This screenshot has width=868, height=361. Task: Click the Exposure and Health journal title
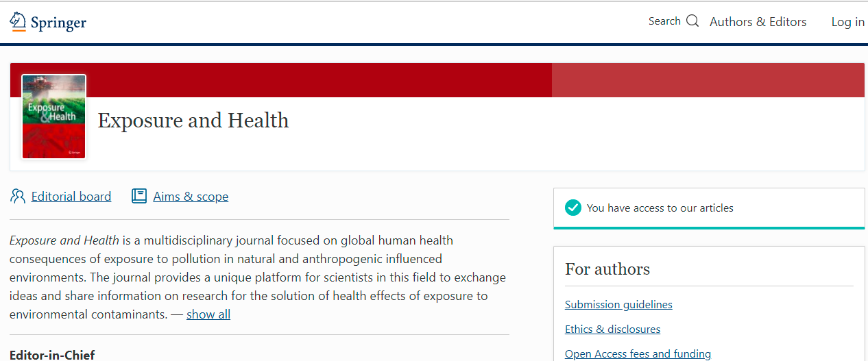click(x=193, y=121)
